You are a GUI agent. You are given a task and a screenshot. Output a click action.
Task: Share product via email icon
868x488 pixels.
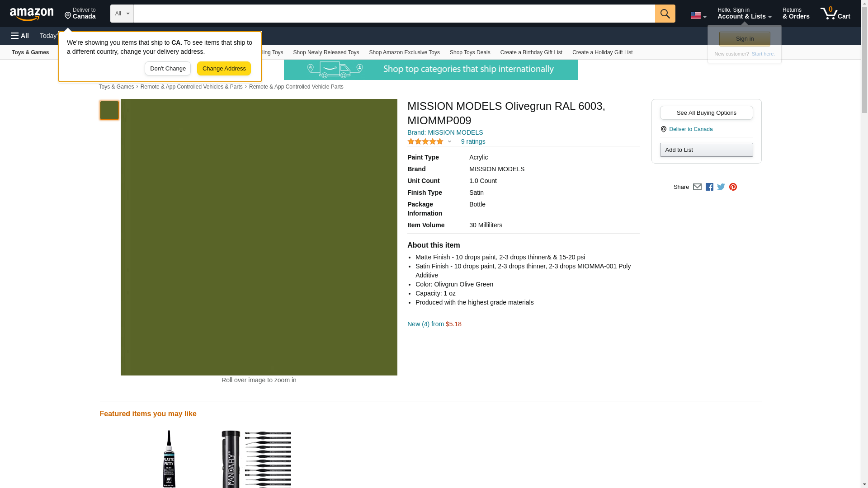pyautogui.click(x=697, y=187)
